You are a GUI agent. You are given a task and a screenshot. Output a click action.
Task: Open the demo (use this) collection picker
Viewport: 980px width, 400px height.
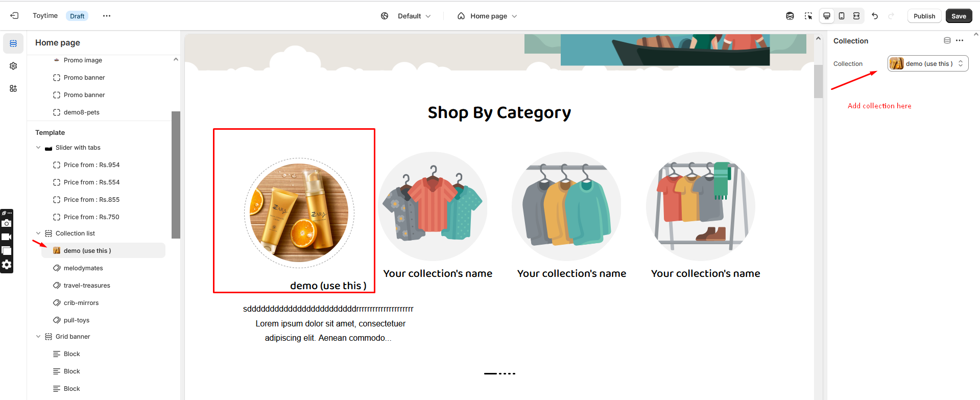(928, 63)
